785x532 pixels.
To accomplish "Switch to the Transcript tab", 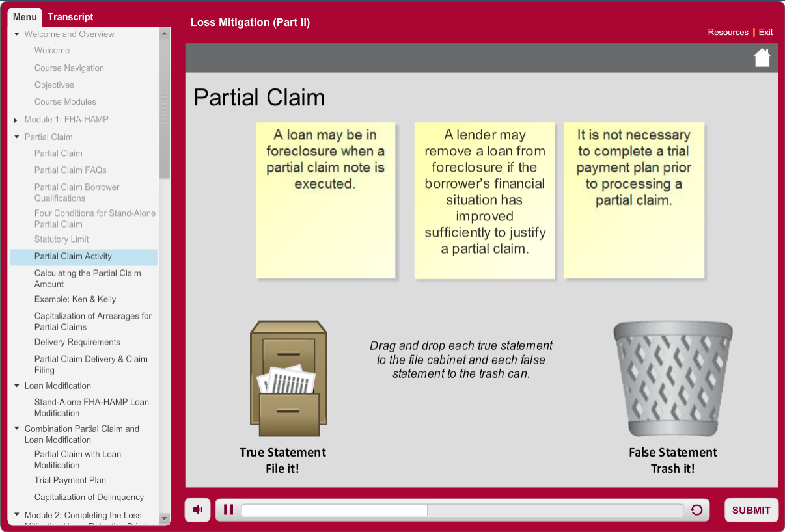I will point(70,17).
